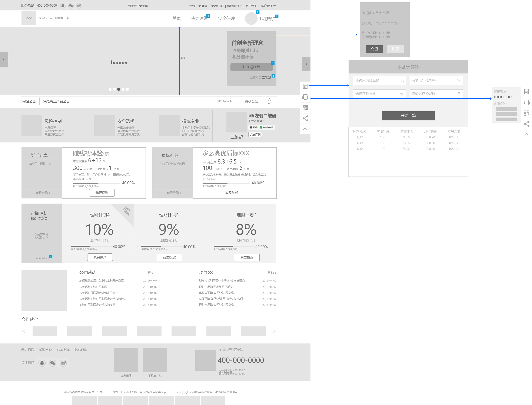Screen dimensions: 532x405
Task: Open customer service headset icon in floating sidebar
Action: 305,97
